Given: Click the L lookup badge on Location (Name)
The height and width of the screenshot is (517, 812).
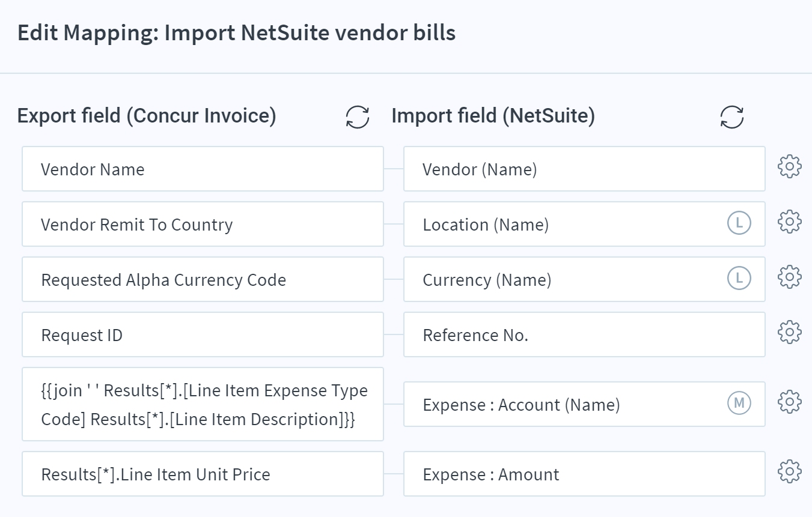Looking at the screenshot, I should [x=739, y=223].
